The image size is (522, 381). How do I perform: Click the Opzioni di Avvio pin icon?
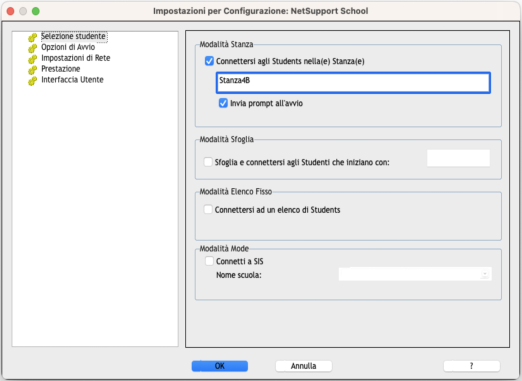pos(32,48)
